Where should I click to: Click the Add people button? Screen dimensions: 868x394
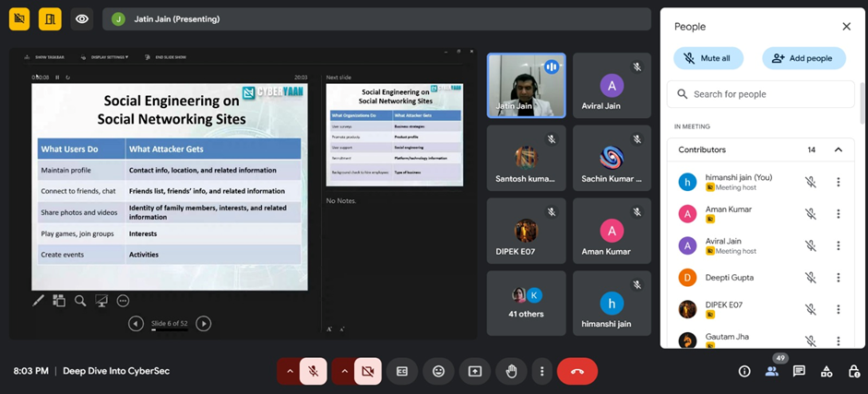(803, 58)
